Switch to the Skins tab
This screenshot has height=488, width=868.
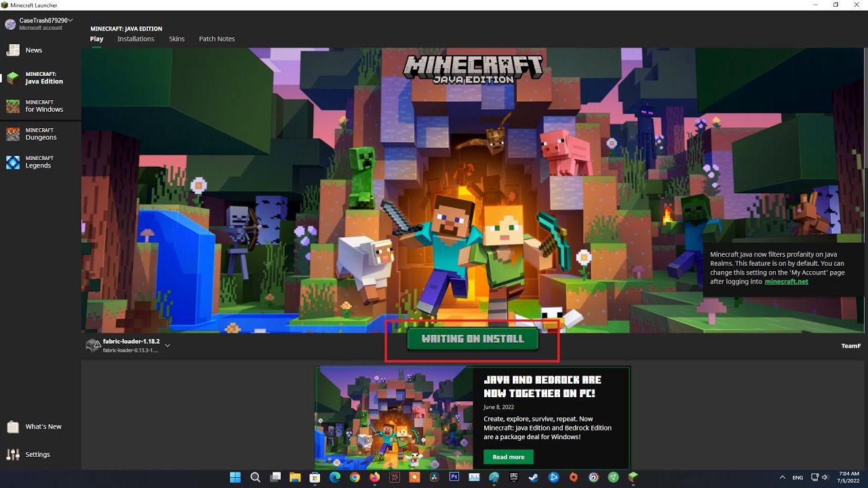176,39
